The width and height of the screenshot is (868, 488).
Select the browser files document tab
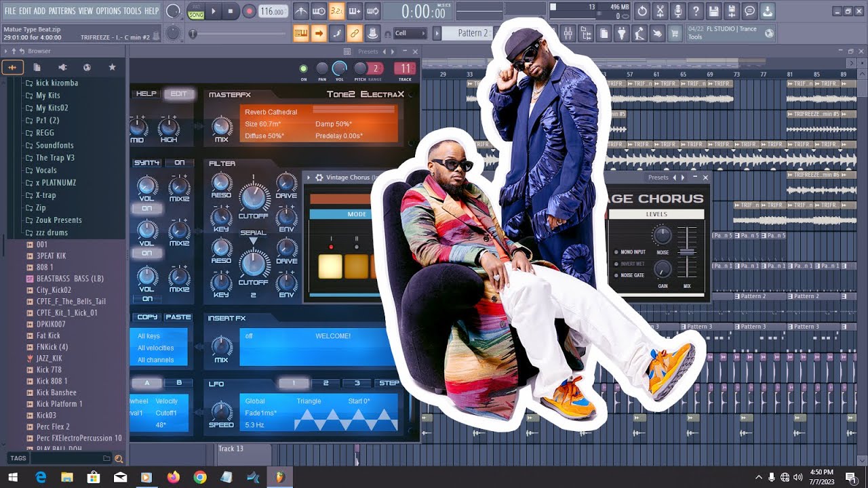coord(37,67)
